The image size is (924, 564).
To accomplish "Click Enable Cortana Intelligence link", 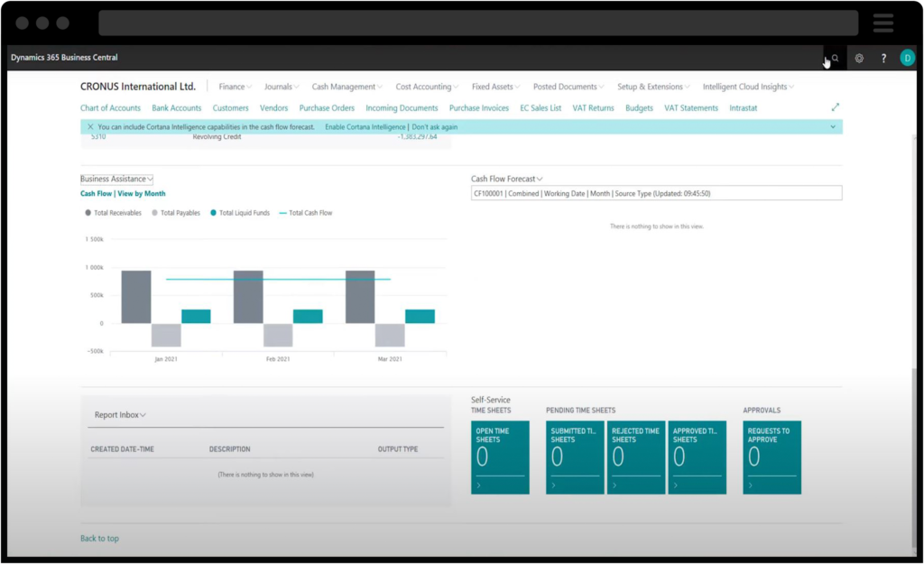I will click(x=365, y=126).
